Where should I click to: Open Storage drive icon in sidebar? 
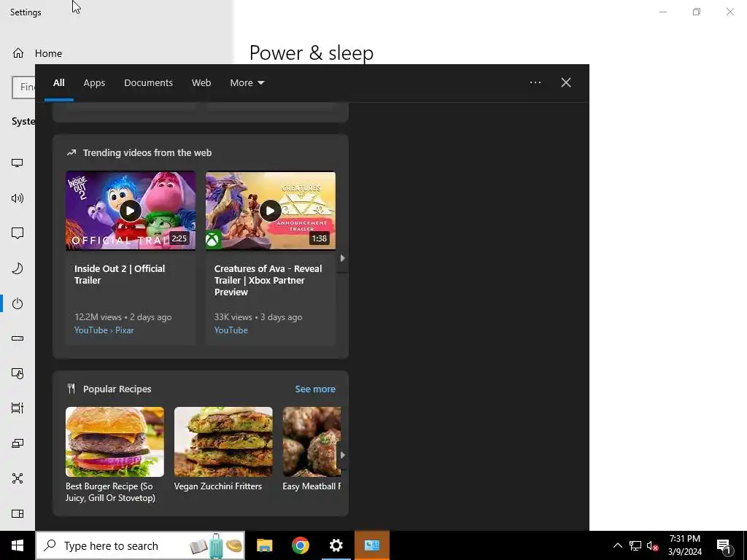[18, 338]
